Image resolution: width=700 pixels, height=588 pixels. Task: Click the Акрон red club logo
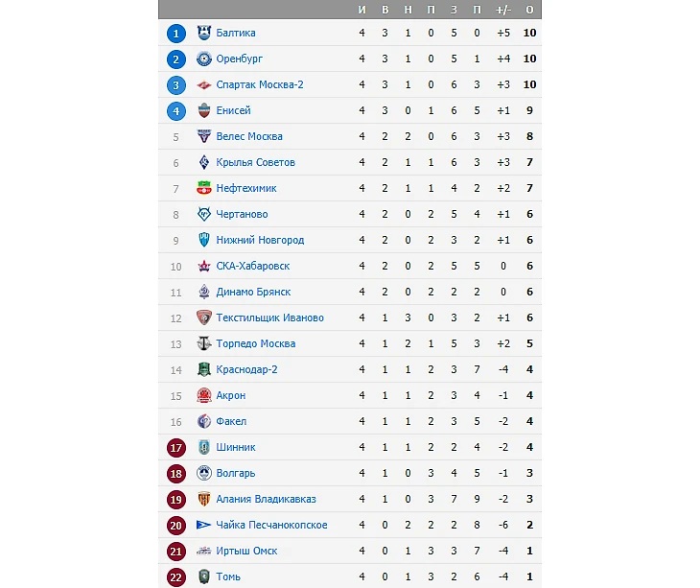tap(203, 395)
